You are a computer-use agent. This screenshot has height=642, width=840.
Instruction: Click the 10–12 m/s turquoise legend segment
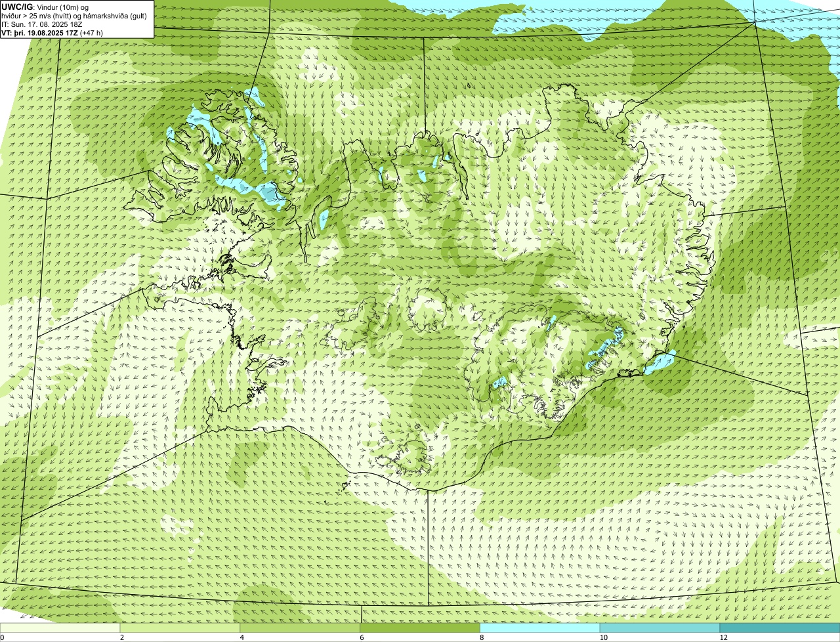[x=660, y=628]
